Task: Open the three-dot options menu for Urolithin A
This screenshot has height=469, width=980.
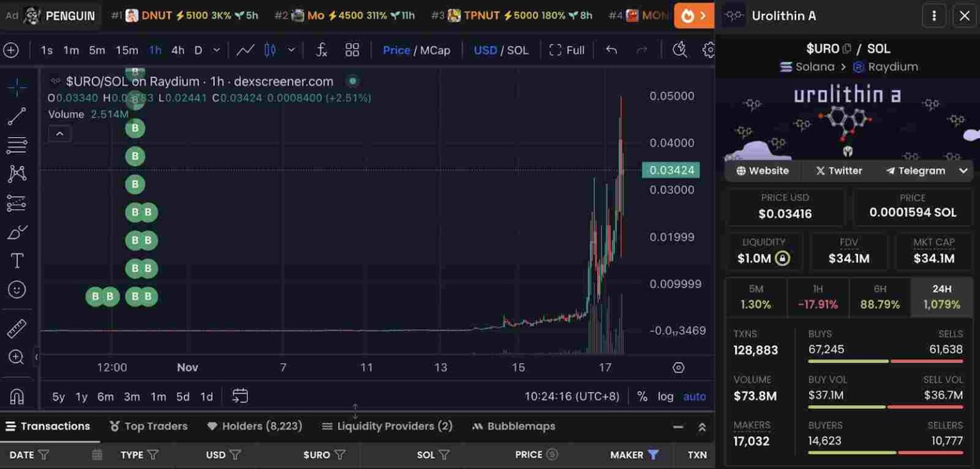Action: (934, 16)
